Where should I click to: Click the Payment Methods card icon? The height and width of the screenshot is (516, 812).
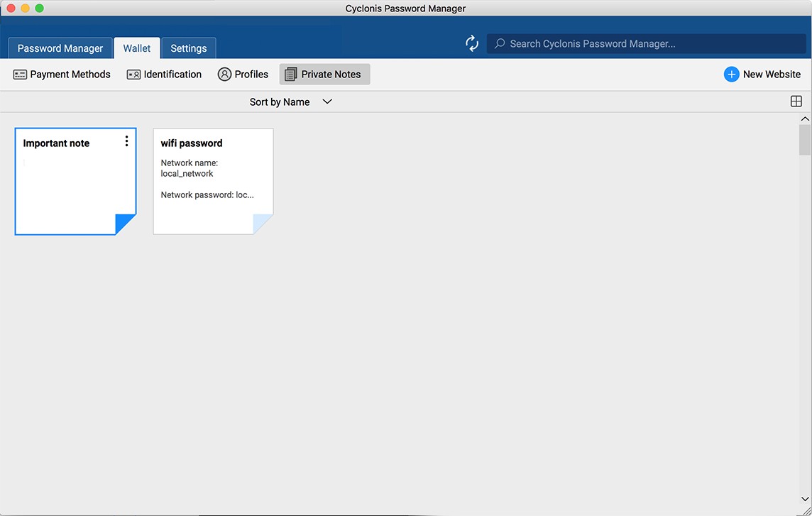click(20, 75)
